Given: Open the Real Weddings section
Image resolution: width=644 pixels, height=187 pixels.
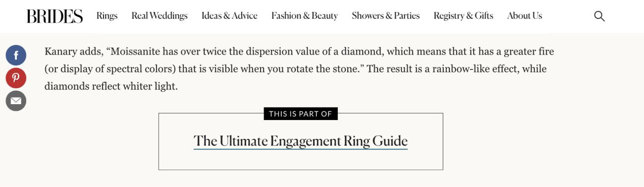Looking at the screenshot, I should tap(160, 16).
